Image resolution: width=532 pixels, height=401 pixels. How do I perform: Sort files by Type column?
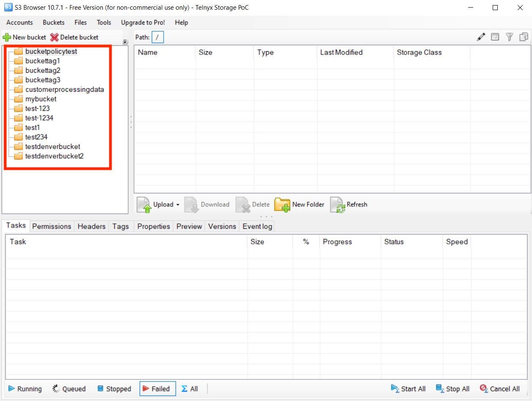click(285, 52)
